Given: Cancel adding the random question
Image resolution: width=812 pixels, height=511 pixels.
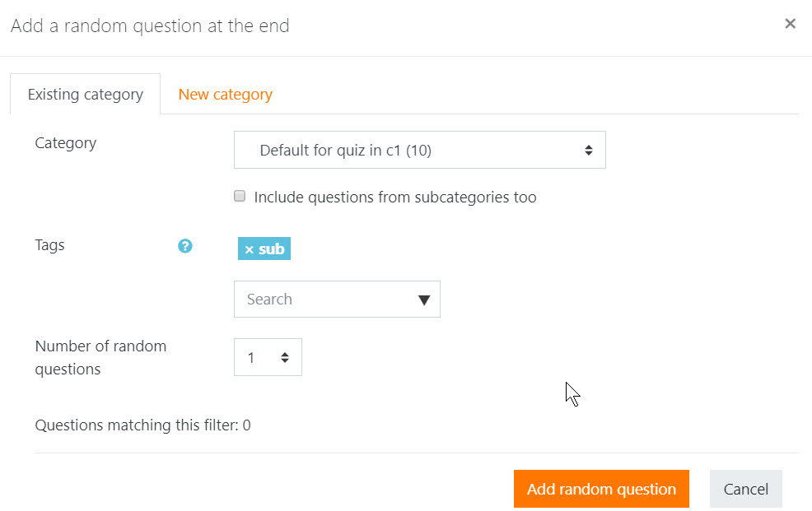Looking at the screenshot, I should click(x=746, y=489).
